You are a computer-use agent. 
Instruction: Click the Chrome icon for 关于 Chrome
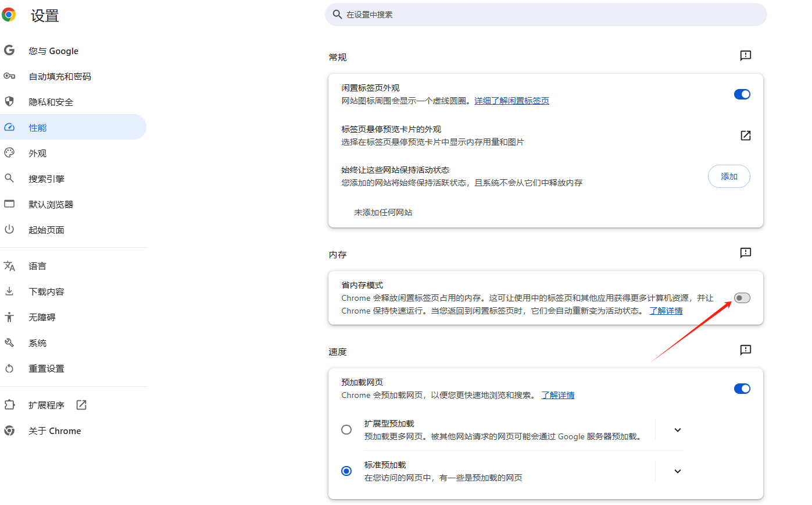9,431
